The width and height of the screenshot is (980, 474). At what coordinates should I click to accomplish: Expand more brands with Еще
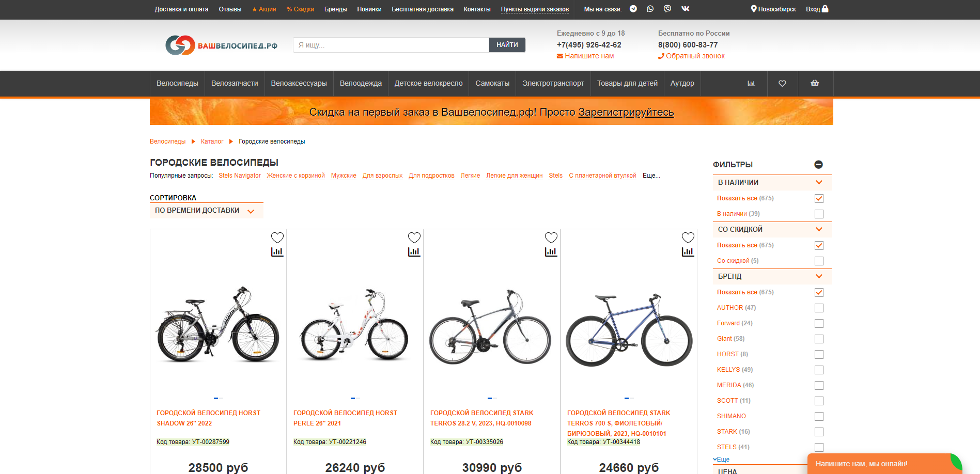pos(721,460)
